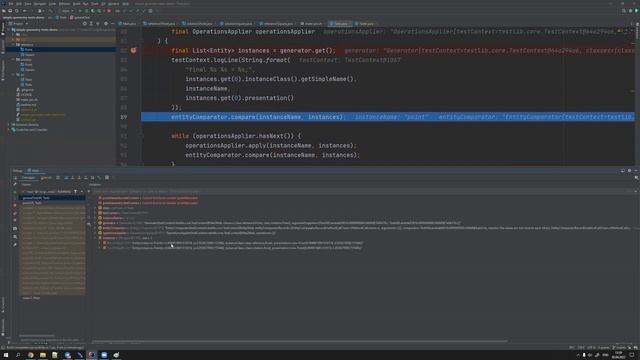Collapse the instances variable node
The image size is (640, 360).
pos(95,238)
